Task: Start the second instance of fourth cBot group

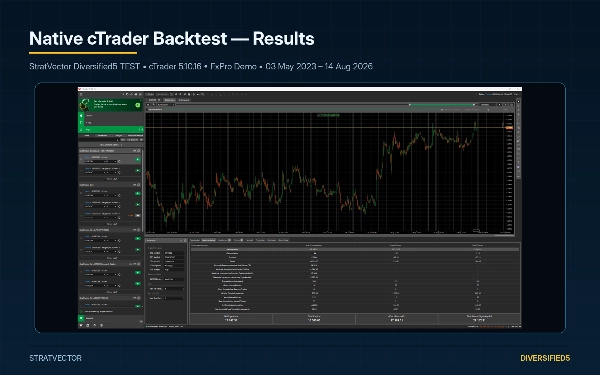Action: coord(138,284)
